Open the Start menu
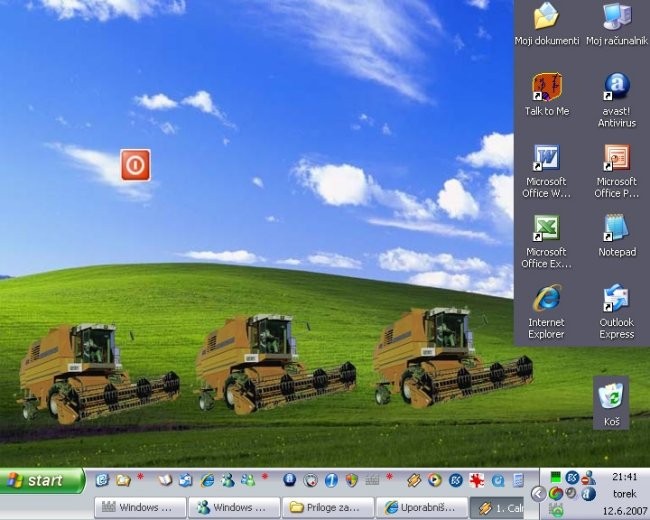The image size is (650, 520). click(42, 480)
